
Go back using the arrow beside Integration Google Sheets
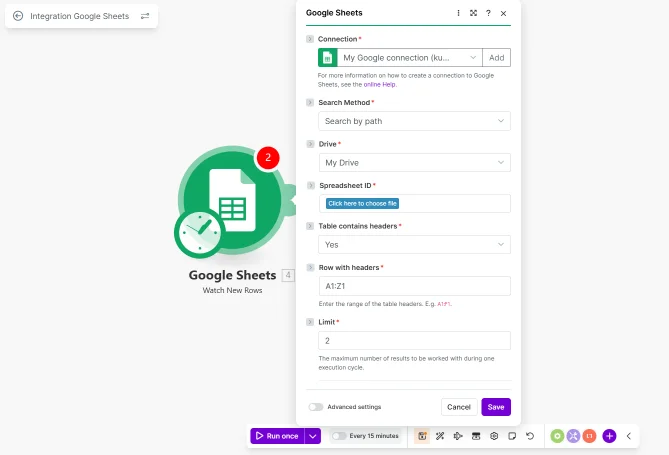pos(18,16)
